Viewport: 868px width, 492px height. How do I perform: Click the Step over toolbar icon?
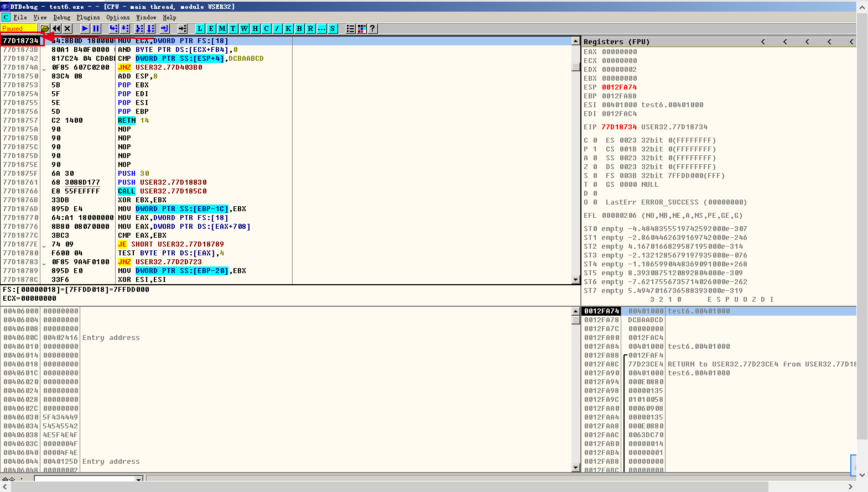tap(124, 29)
